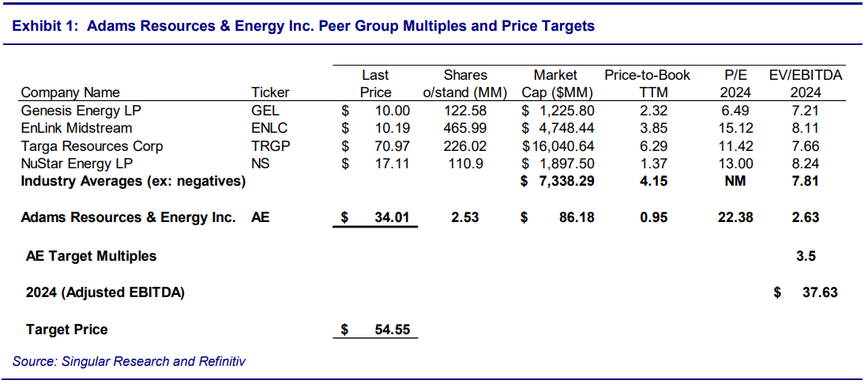
Task: Click the 54.55 target price value
Action: tap(390, 329)
